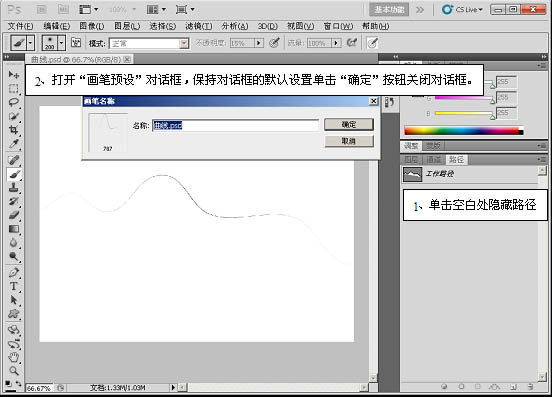The image size is (552, 397).
Task: Open the 编辑(E) menu
Action: coord(56,26)
